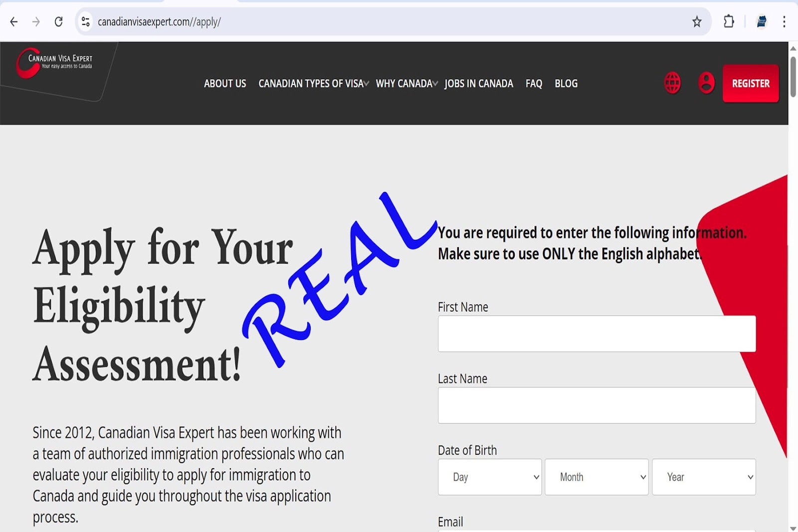Click the red globe language icon
Viewport: 798px width, 532px height.
672,83
